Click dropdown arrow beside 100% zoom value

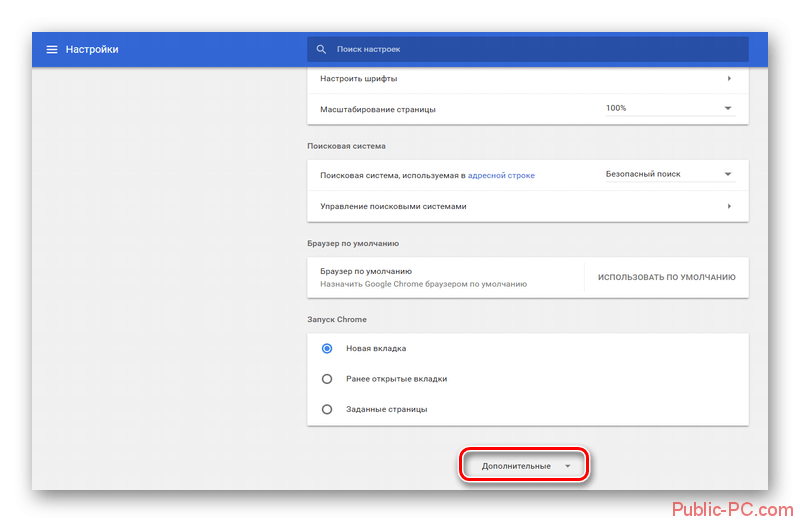pos(728,108)
